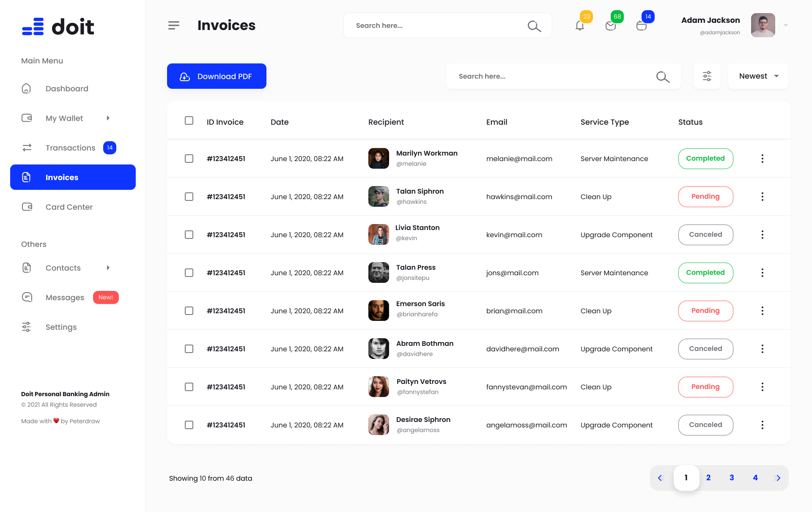Open the mail icon with badge 68
Viewport: 812px width, 512px height.
tap(610, 26)
